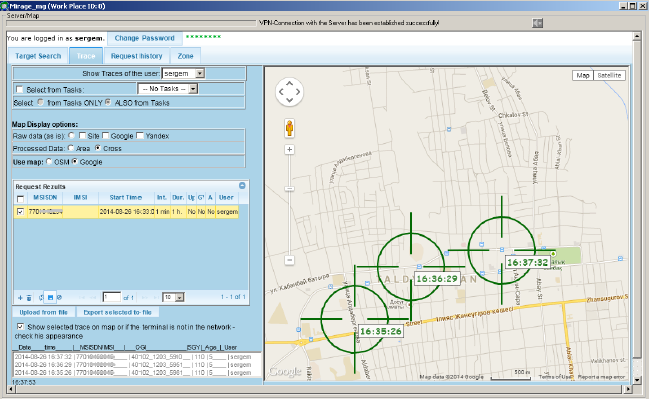
Task: Select the 2014-08-26 16:36:29 trace log line
Action: (133, 365)
